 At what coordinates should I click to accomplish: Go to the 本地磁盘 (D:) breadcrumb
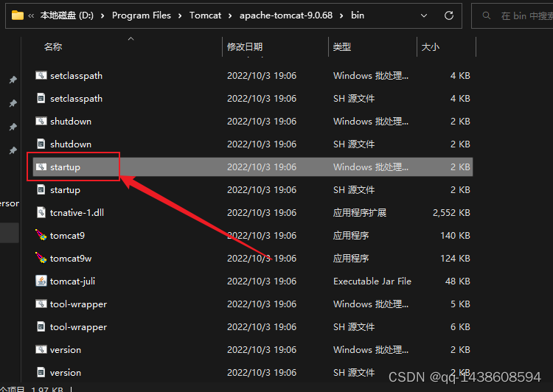pyautogui.click(x=66, y=15)
